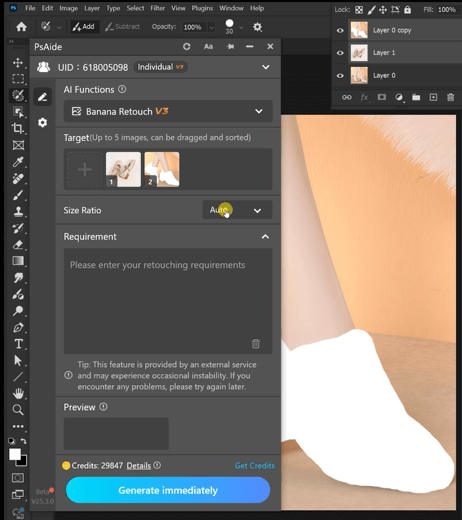Delete layer using Layers panel trash icon
The height and width of the screenshot is (520, 462).
[450, 97]
